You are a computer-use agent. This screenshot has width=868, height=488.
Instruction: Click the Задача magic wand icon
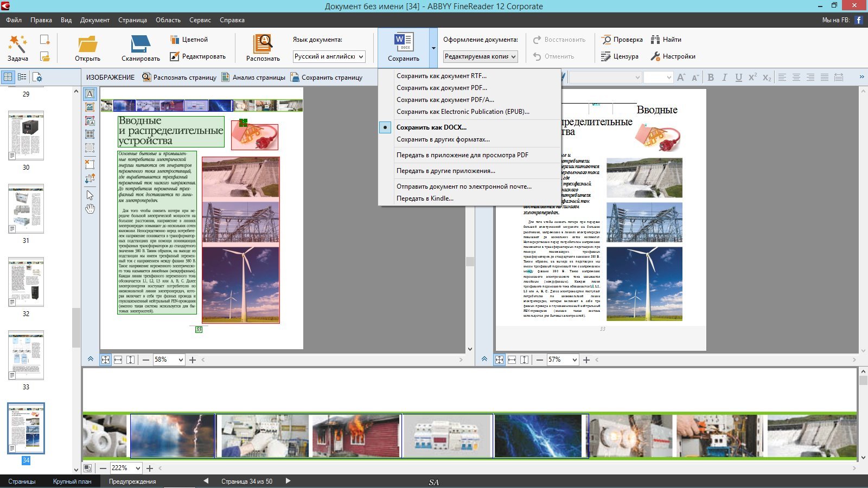tap(17, 44)
